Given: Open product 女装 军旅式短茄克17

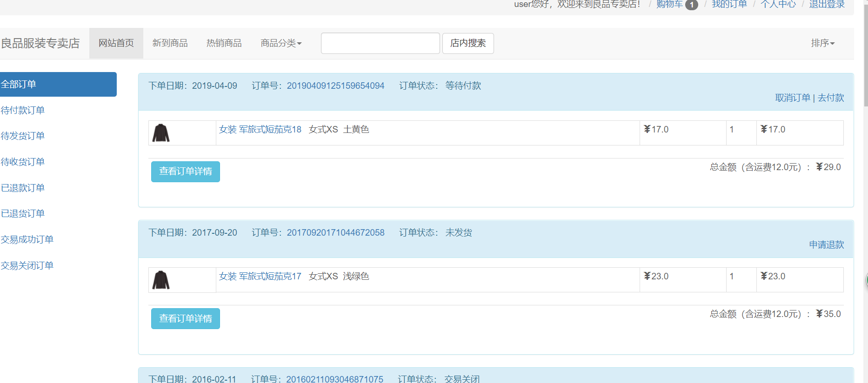Looking at the screenshot, I should 260,276.
